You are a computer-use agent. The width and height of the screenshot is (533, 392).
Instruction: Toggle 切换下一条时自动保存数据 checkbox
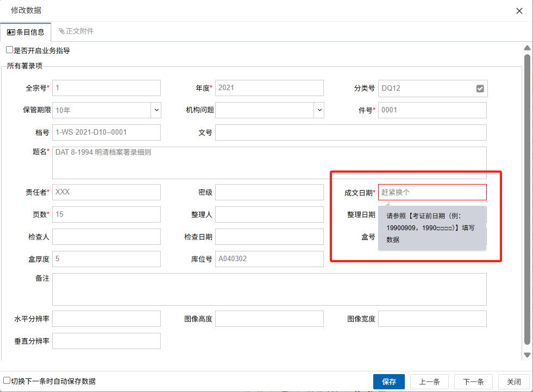(x=7, y=381)
